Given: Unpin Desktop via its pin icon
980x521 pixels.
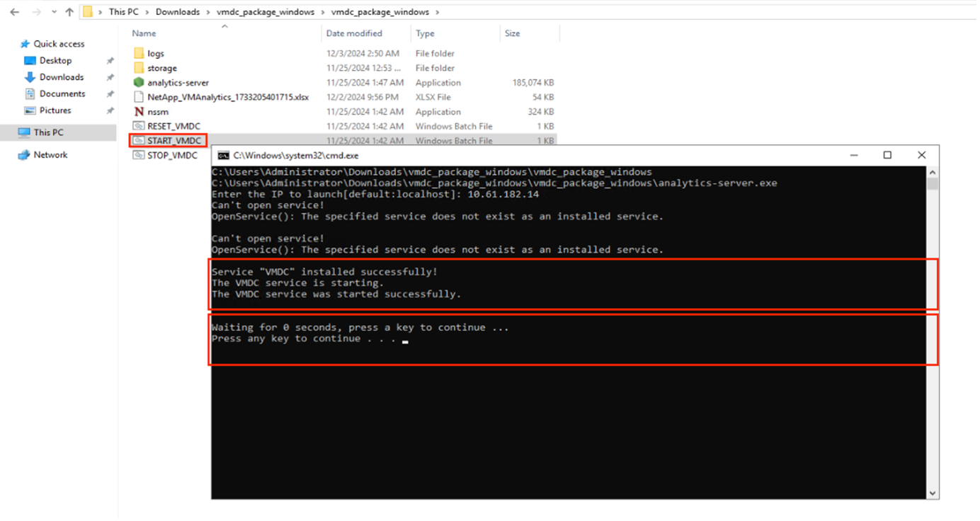Looking at the screenshot, I should (x=110, y=61).
